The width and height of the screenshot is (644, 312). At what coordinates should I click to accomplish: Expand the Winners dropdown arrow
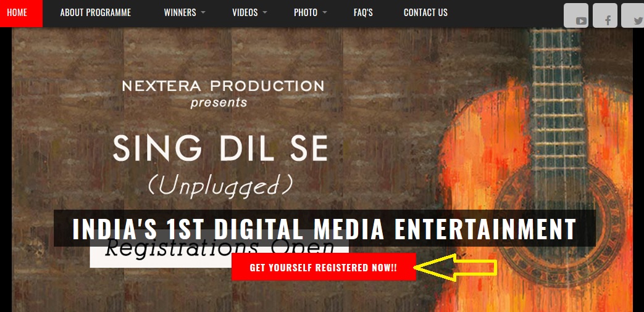point(203,13)
